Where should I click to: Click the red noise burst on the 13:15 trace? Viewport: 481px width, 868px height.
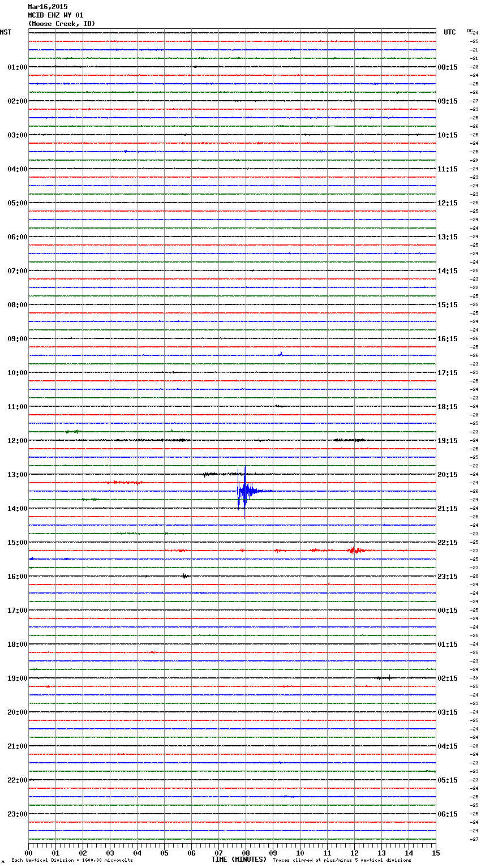(x=127, y=483)
